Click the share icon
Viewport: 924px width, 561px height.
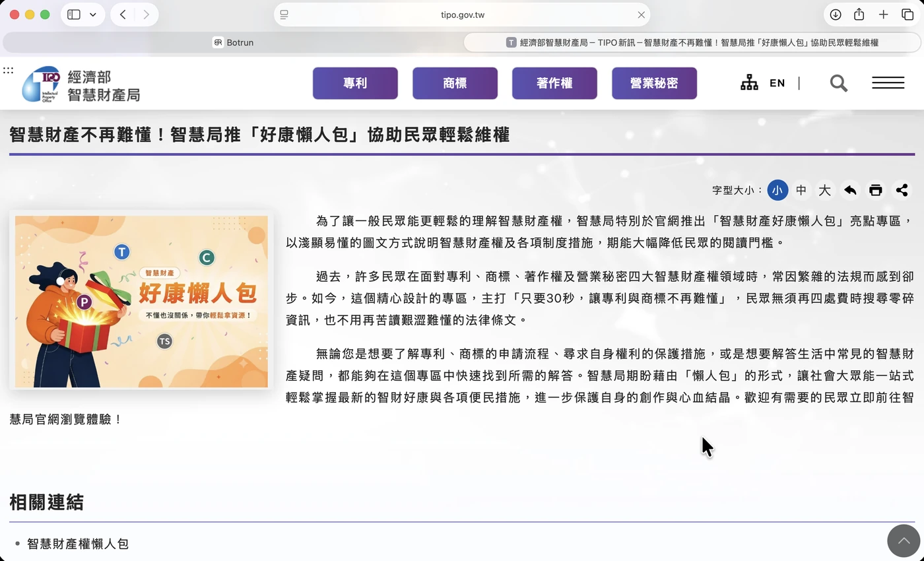pyautogui.click(x=902, y=190)
